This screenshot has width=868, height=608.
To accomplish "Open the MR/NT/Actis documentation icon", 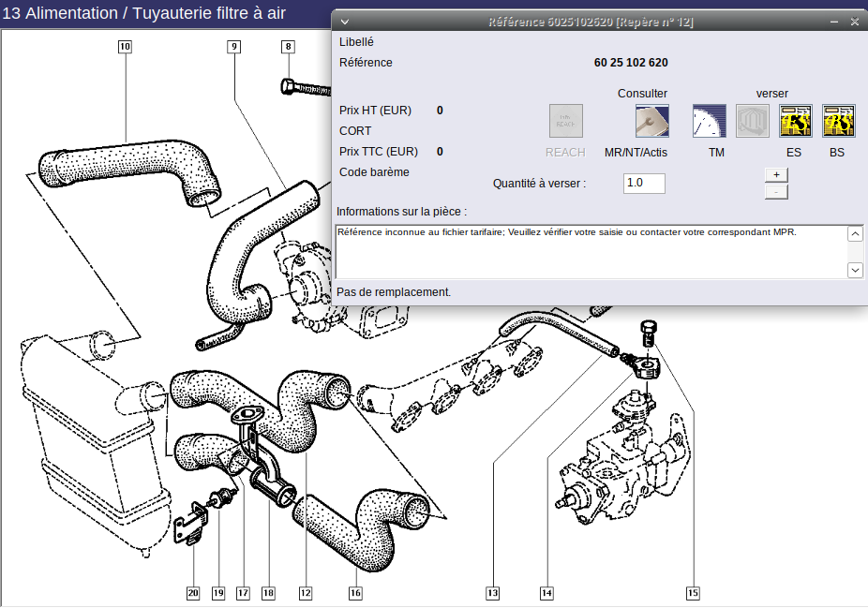I will tap(651, 121).
